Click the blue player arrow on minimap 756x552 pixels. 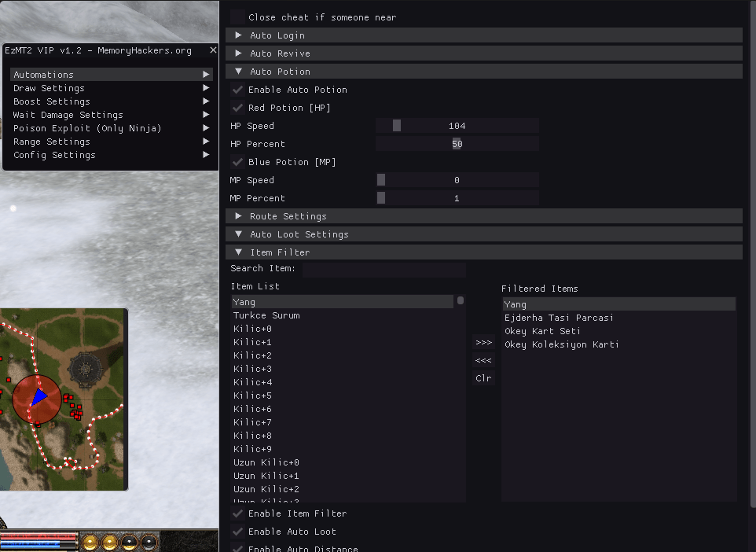tap(39, 397)
